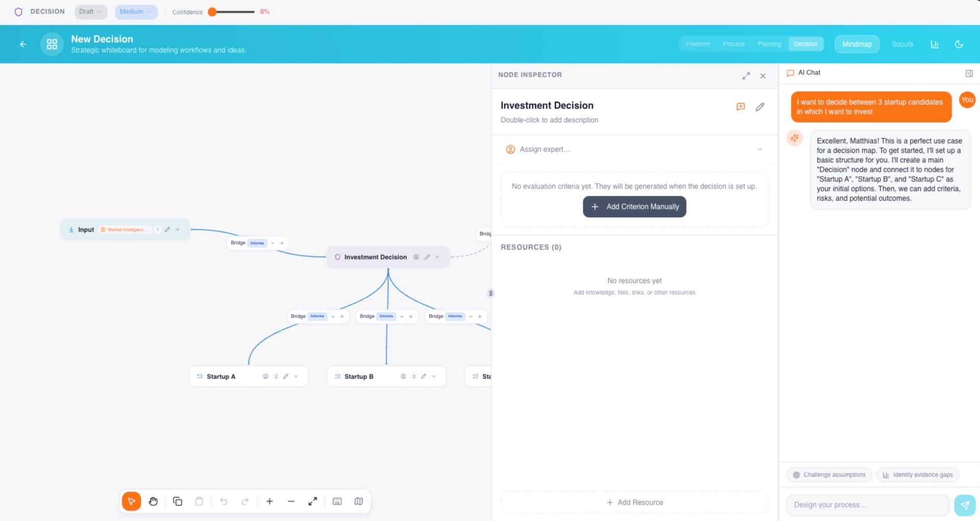980x521 pixels.
Task: Go back using the left arrow
Action: 23,44
